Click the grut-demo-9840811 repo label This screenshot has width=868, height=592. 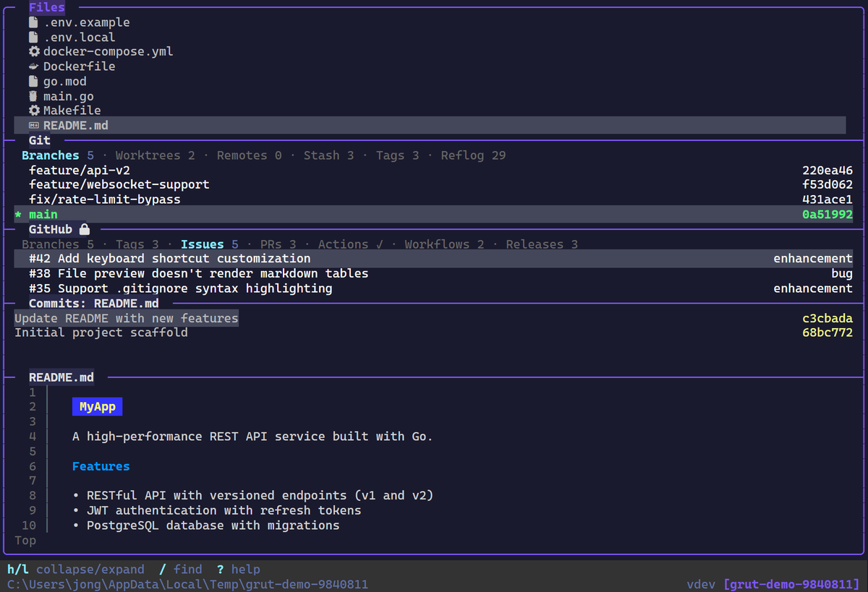click(792, 584)
